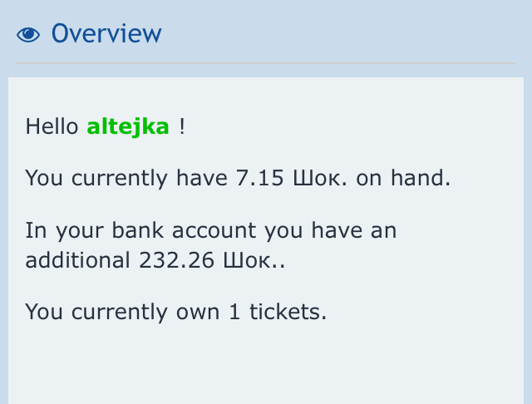The width and height of the screenshot is (532, 404).
Task: Click the "You currently own 1 tickets" line
Action: click(176, 312)
